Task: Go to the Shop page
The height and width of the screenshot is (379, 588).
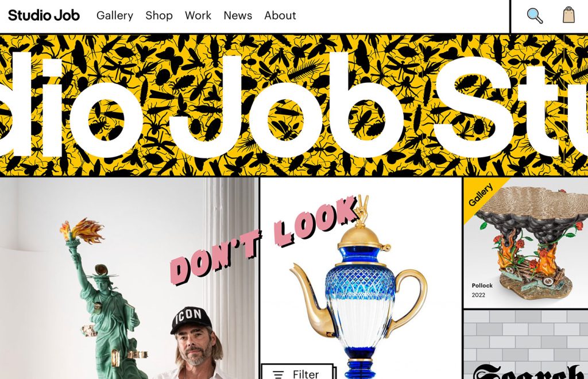Action: click(159, 16)
